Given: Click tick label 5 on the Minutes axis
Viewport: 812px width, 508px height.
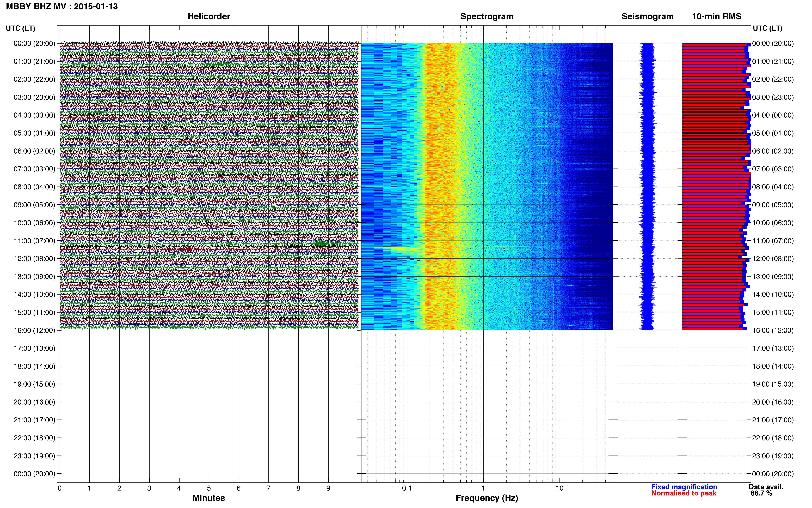Looking at the screenshot, I should tap(209, 488).
